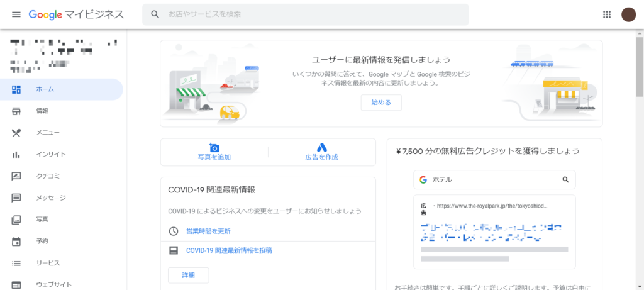
Task: Click the クチコミ review icon
Action: tap(16, 176)
